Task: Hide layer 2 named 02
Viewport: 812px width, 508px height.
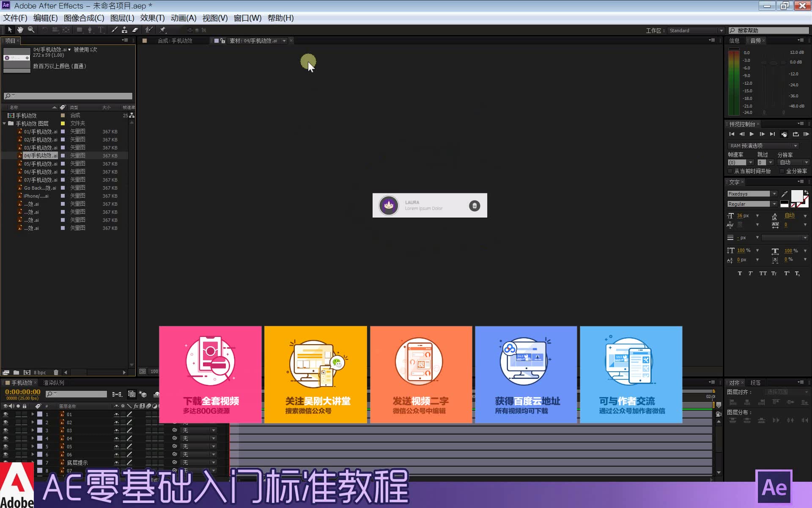Action: 5,422
